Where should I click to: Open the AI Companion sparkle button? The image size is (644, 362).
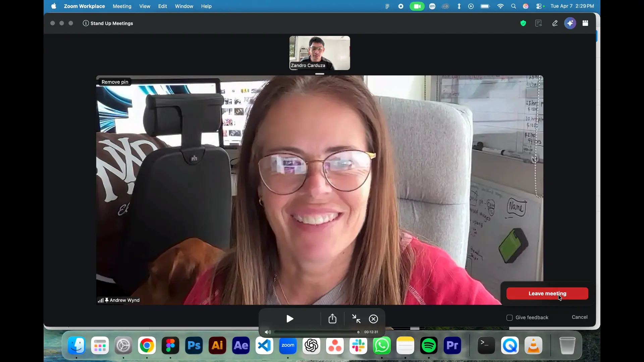[570, 23]
